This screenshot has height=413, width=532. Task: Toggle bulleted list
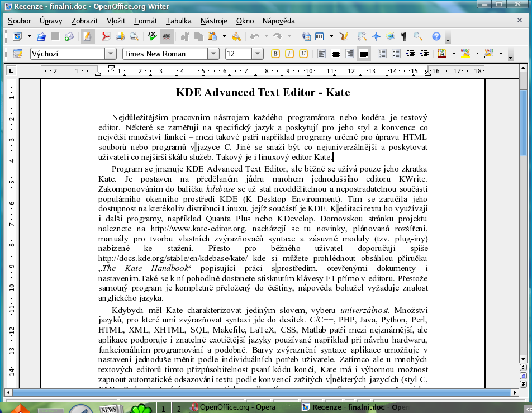(x=396, y=54)
